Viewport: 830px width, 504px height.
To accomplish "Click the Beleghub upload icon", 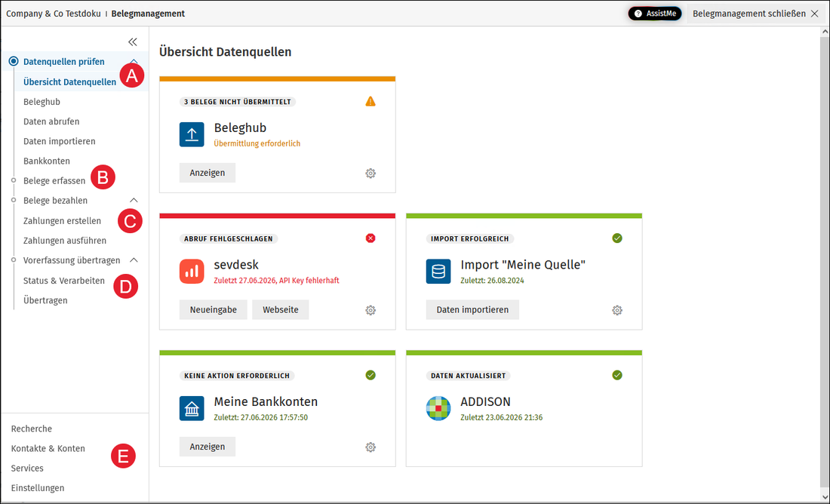I will 192,134.
